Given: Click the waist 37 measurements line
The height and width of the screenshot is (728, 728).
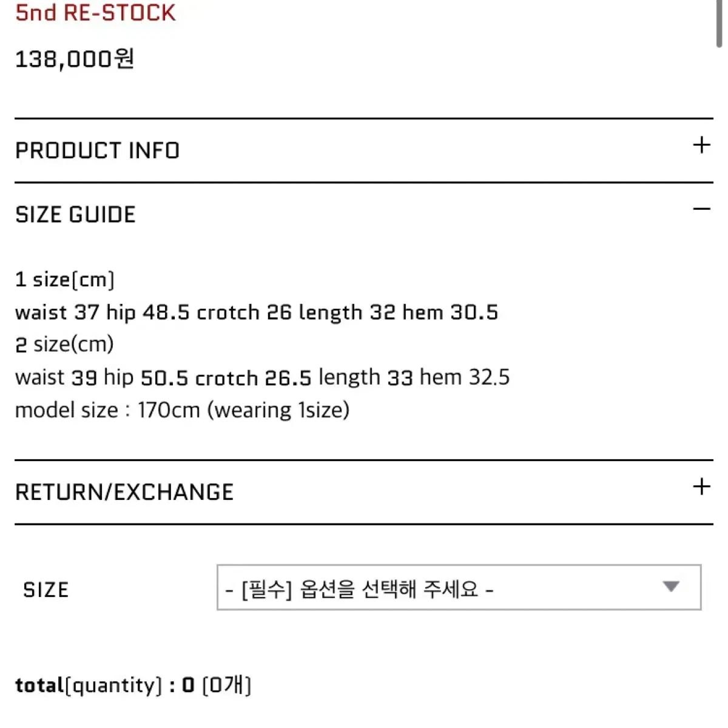Looking at the screenshot, I should [x=256, y=312].
